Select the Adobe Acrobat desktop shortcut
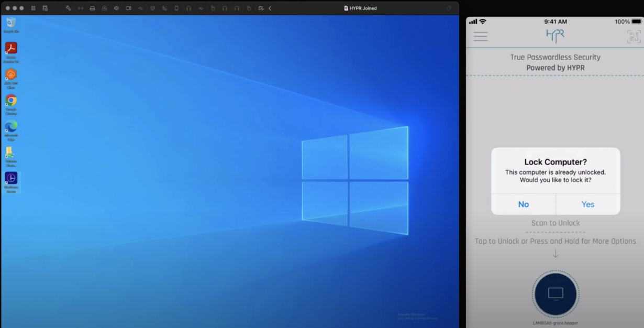This screenshot has width=644, height=328. (11, 52)
